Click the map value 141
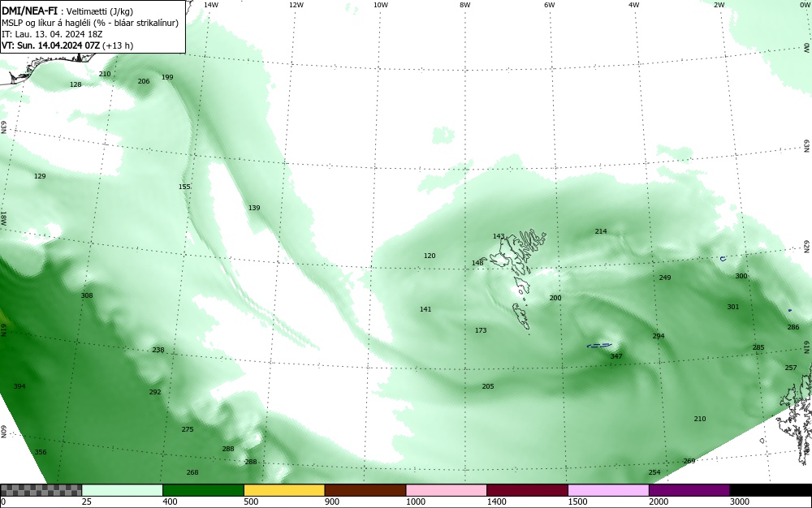This screenshot has width=812, height=508. point(425,309)
